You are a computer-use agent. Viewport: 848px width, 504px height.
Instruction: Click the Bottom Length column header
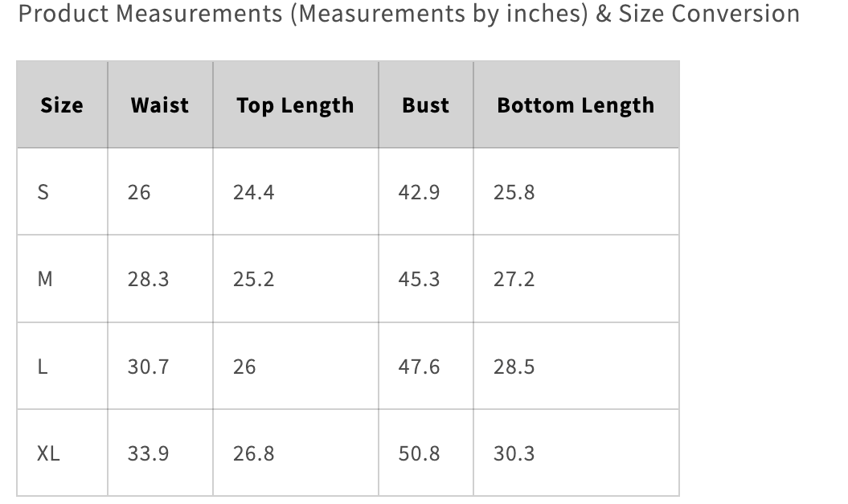[576, 105]
